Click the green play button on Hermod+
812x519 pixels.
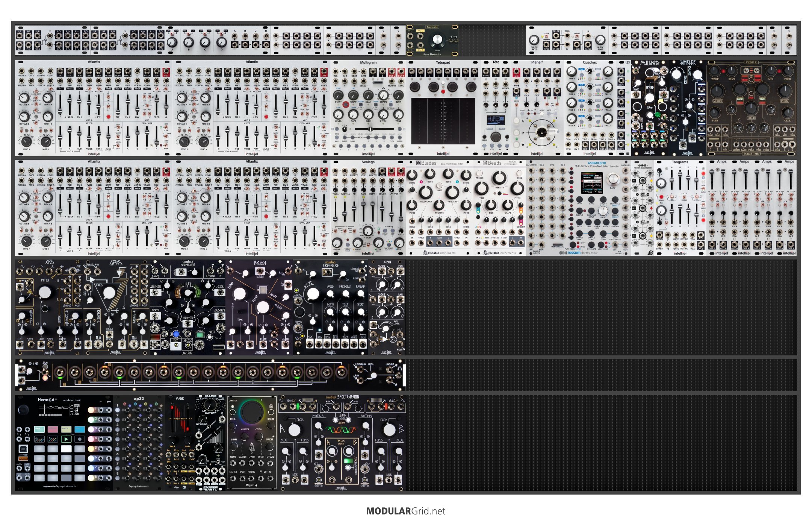tap(66, 439)
